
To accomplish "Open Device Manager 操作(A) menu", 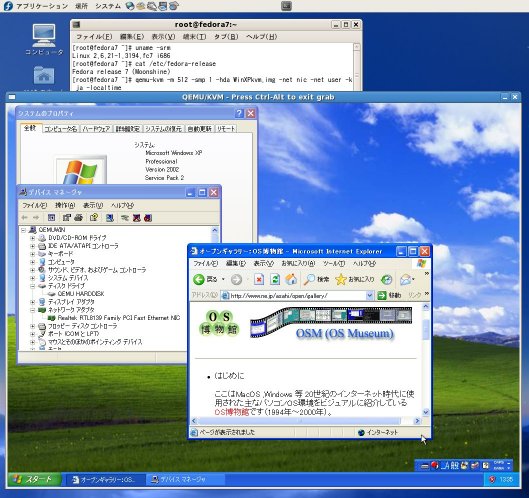I will point(65,205).
